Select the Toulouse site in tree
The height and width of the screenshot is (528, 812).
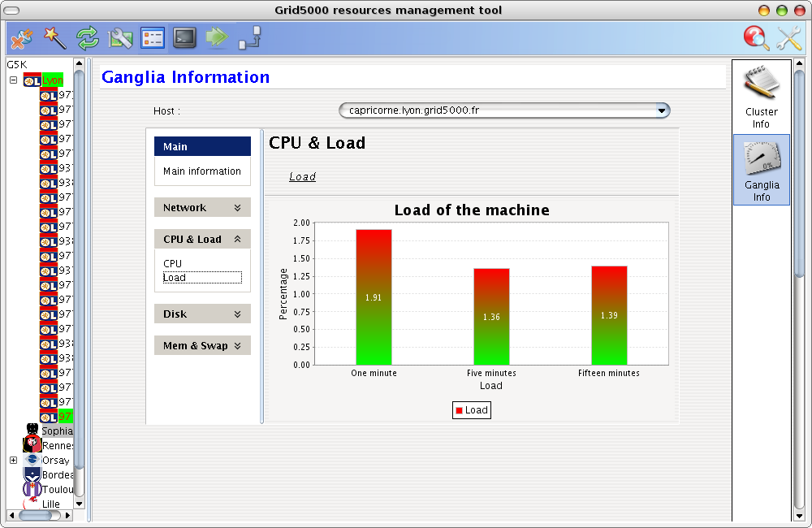tap(57, 489)
